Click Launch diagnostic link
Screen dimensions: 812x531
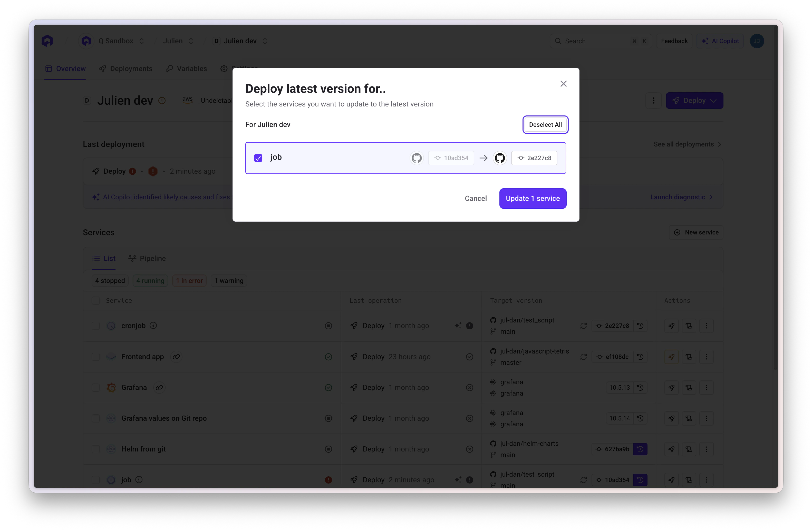pyautogui.click(x=681, y=197)
